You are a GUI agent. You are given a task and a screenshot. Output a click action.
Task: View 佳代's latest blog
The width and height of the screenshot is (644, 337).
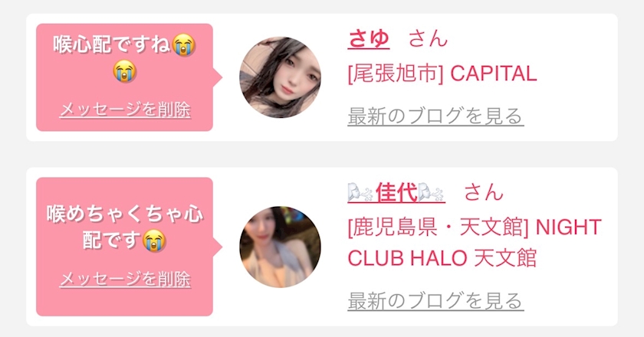tap(435, 301)
